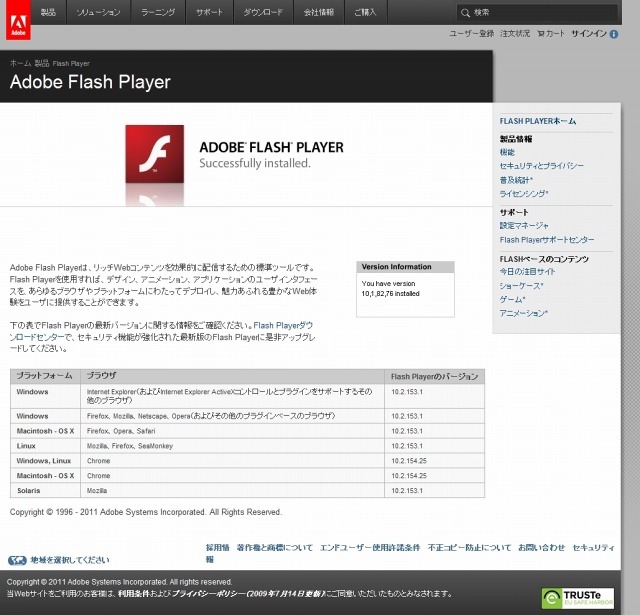Click the ユーザー登録 link in the header
The height and width of the screenshot is (615, 640).
pyautogui.click(x=471, y=33)
